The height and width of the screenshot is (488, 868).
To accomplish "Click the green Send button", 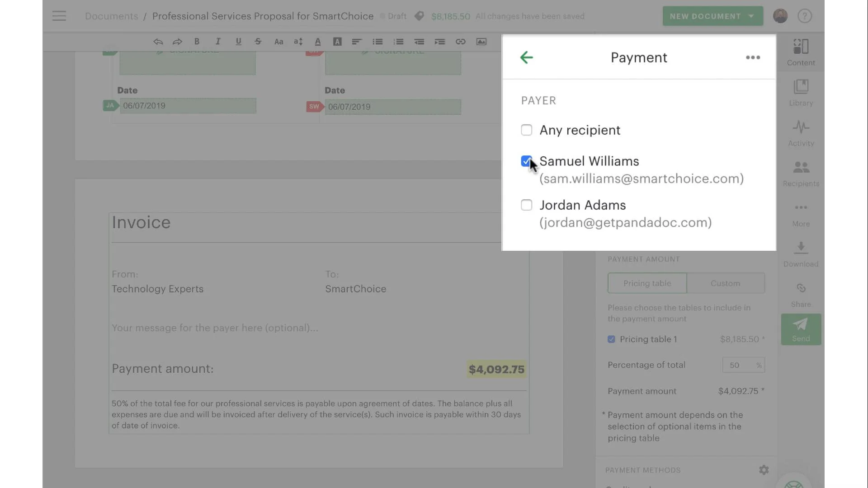I will click(x=801, y=330).
